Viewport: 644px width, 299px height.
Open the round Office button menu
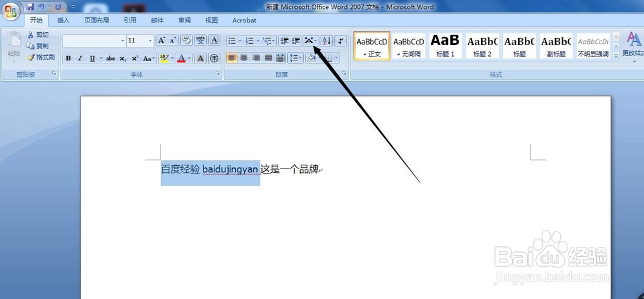10,11
